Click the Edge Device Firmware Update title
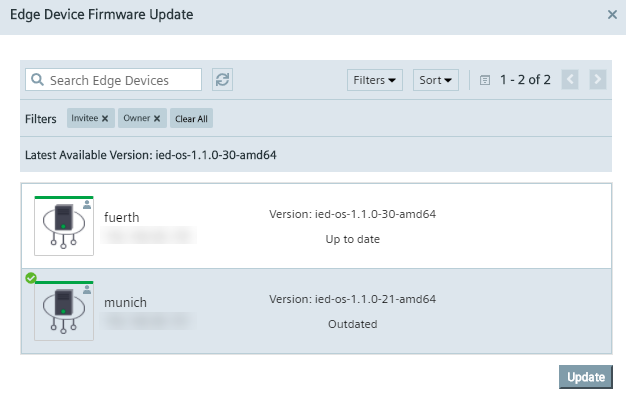This screenshot has height=397, width=626. (x=101, y=15)
